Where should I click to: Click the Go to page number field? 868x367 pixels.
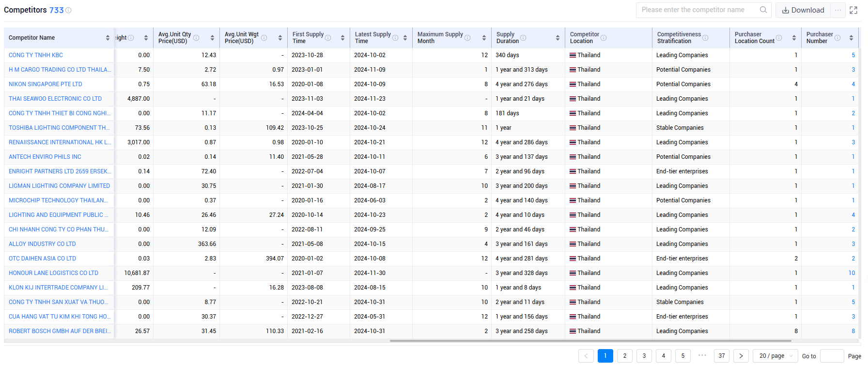coord(832,356)
